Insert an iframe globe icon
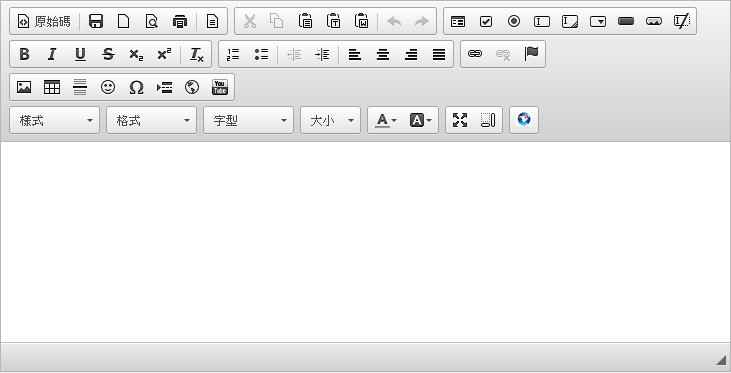Image resolution: width=731 pixels, height=373 pixels. click(192, 87)
